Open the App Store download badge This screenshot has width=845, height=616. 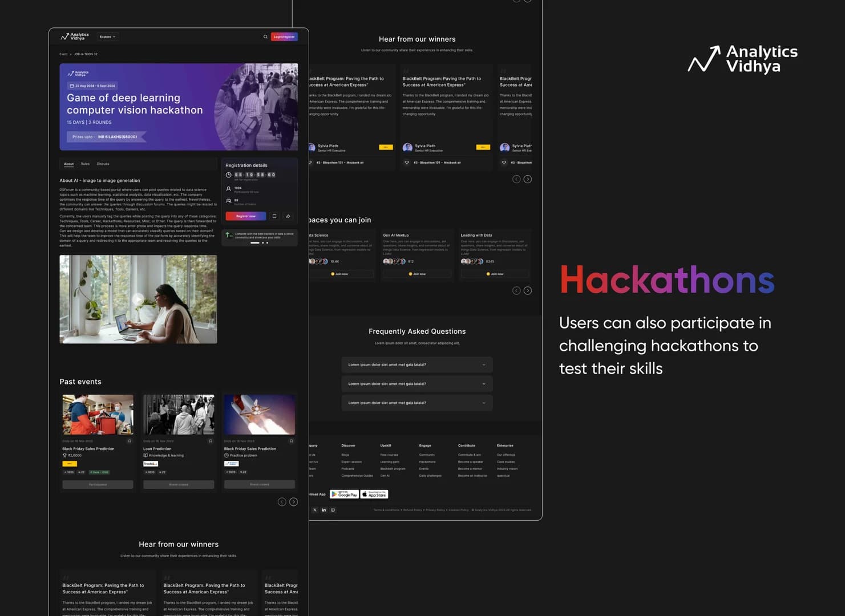tap(374, 494)
